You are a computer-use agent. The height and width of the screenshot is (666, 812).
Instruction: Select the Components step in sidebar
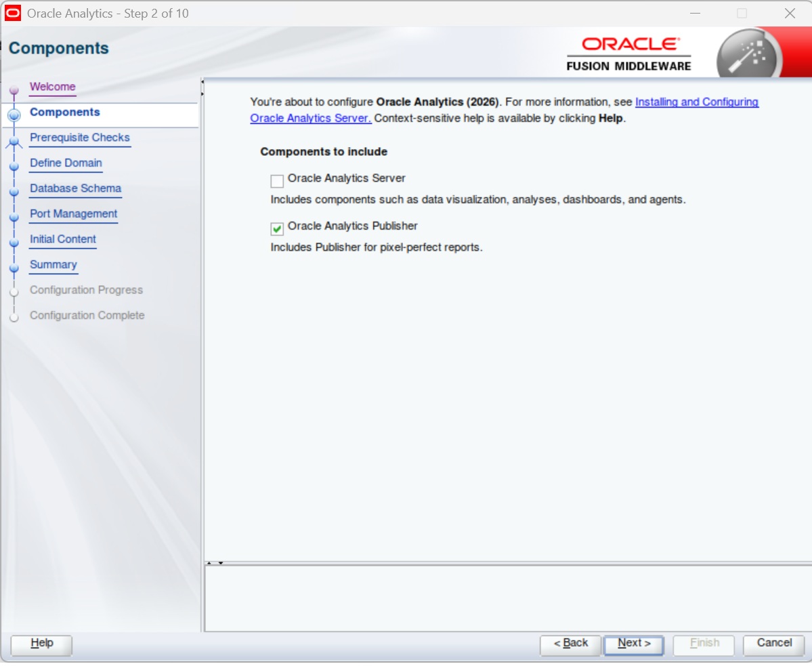(x=65, y=112)
